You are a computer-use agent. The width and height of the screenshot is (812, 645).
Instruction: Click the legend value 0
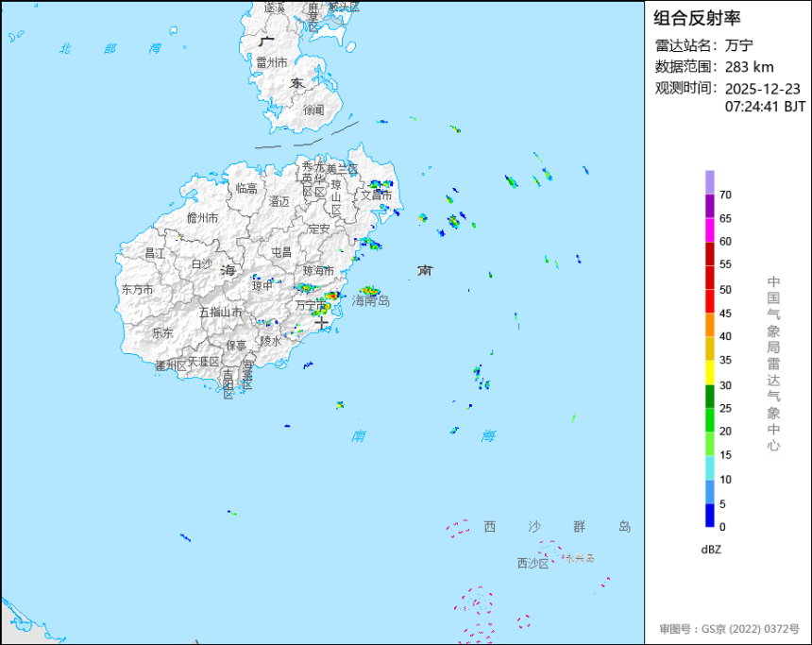pos(722,527)
